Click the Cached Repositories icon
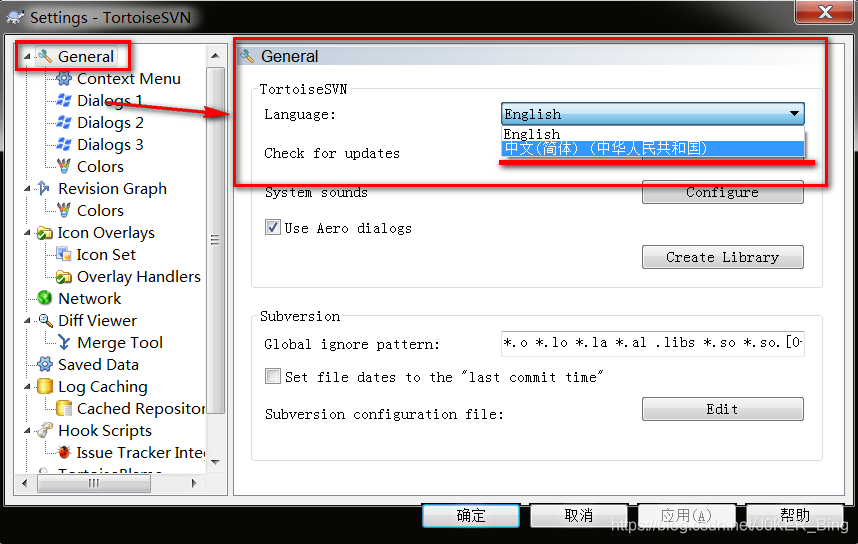 tap(64, 408)
